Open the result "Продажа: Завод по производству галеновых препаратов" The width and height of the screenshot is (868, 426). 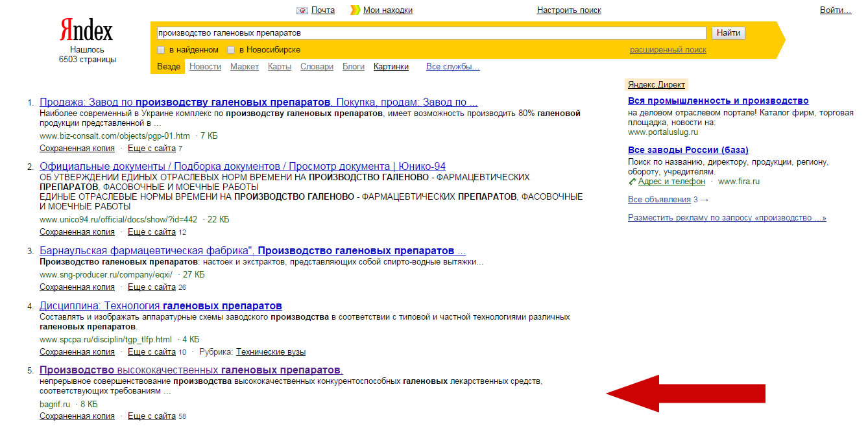click(259, 102)
